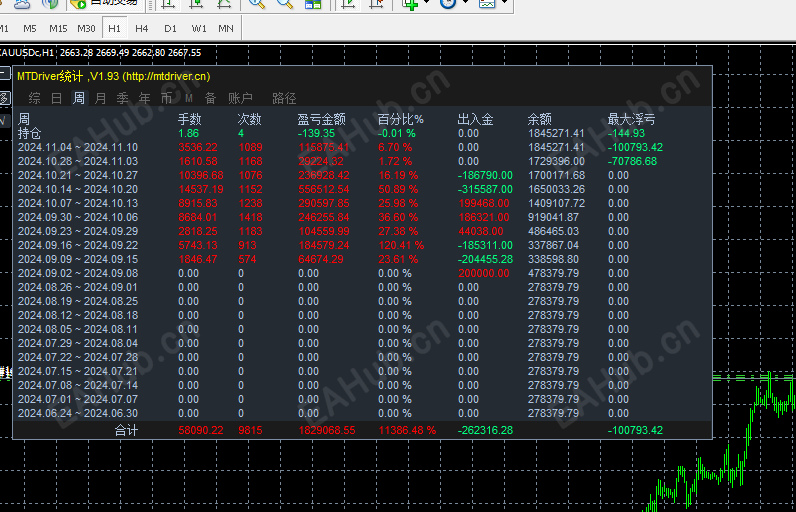Viewport: 796px width, 512px height.
Task: Open the 综 summary tab
Action: 35,98
